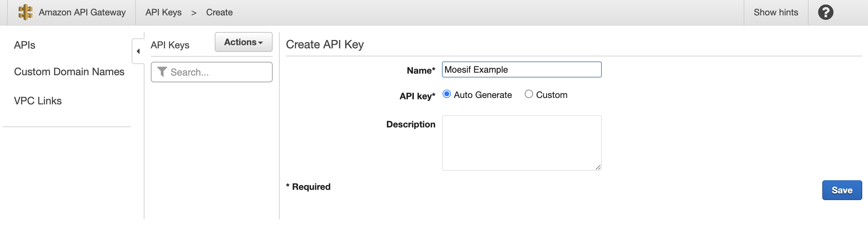Image resolution: width=868 pixels, height=251 pixels.
Task: Click into the Description text area
Action: pos(522,143)
